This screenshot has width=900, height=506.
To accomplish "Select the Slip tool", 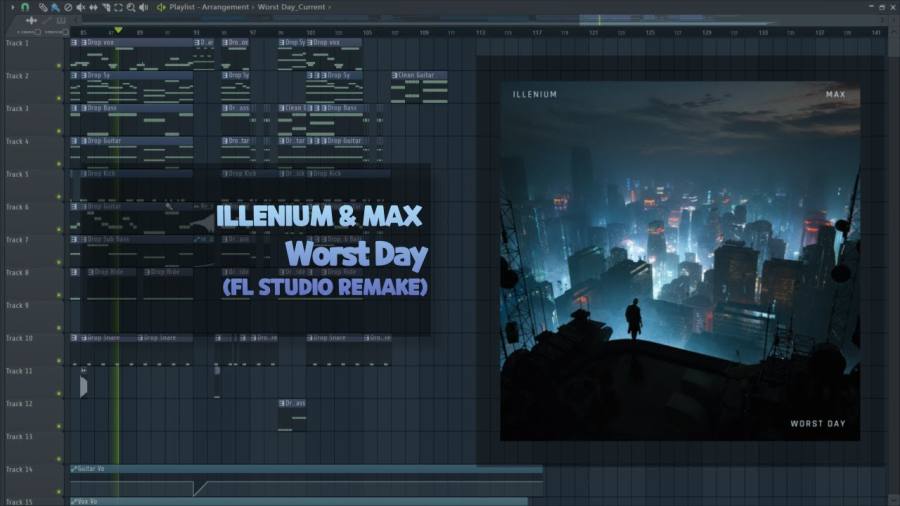I will pyautogui.click(x=93, y=7).
